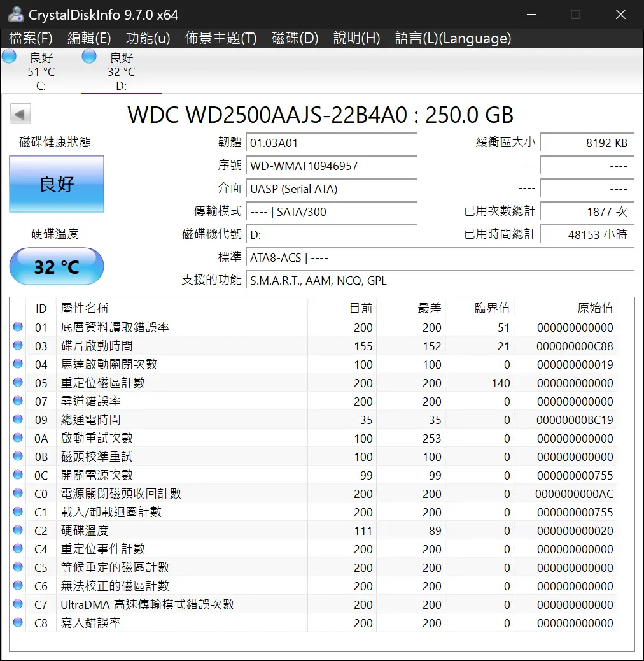The width and height of the screenshot is (644, 661).
Task: Click status dot for attribute 0C
Action: (x=18, y=474)
